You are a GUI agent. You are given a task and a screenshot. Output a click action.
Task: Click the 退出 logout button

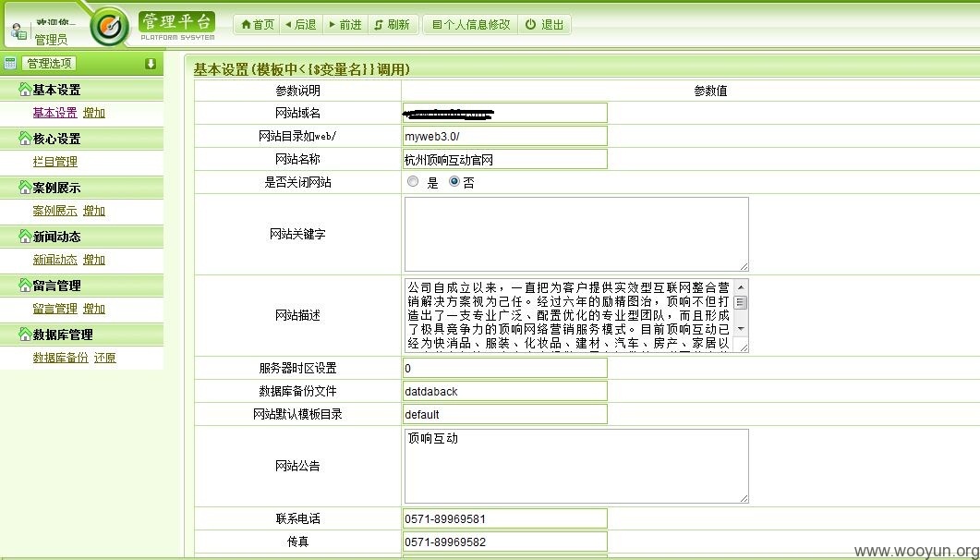(x=544, y=24)
